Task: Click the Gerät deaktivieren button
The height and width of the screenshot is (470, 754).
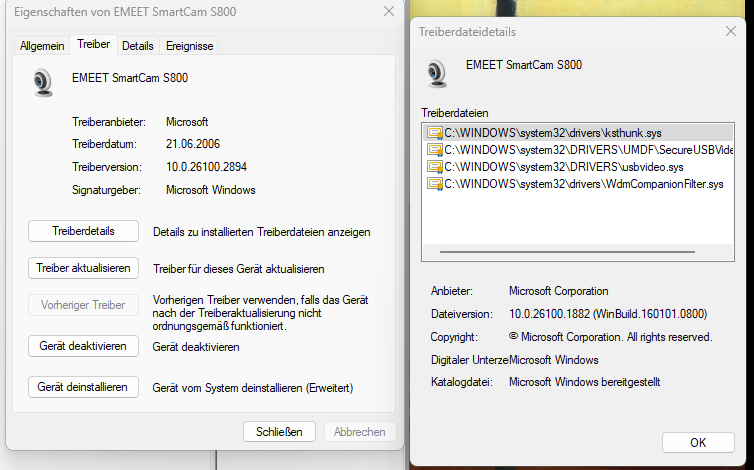Action: point(83,346)
